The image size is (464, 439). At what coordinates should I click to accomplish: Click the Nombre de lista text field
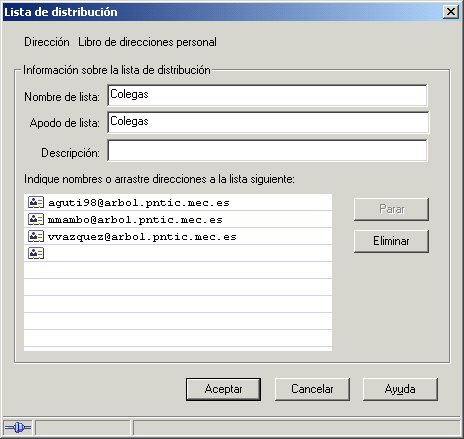(x=267, y=95)
